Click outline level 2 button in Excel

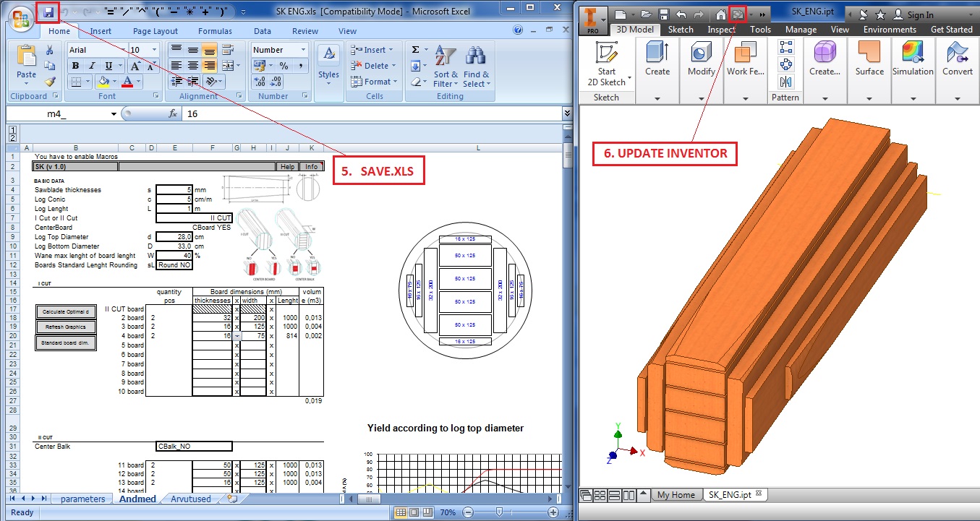(x=12, y=137)
